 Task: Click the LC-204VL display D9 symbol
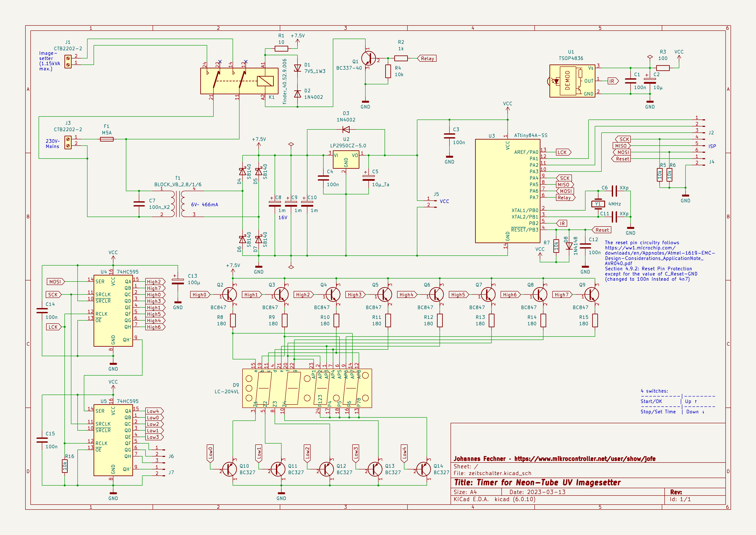coord(307,388)
